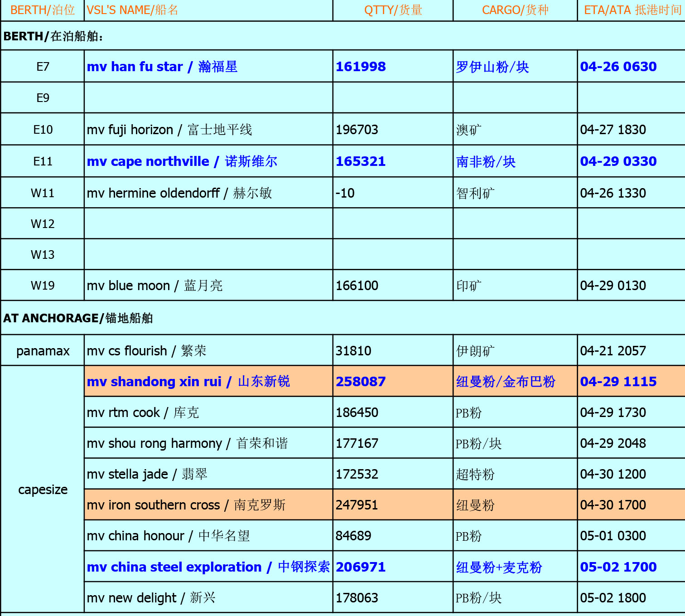Click quantity 196703
685x616 pixels.
coord(393,129)
